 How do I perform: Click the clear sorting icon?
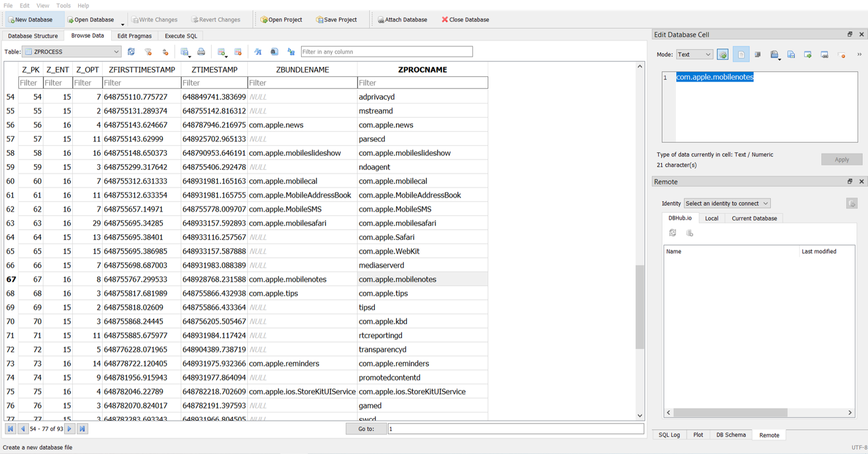pyautogui.click(x=165, y=52)
